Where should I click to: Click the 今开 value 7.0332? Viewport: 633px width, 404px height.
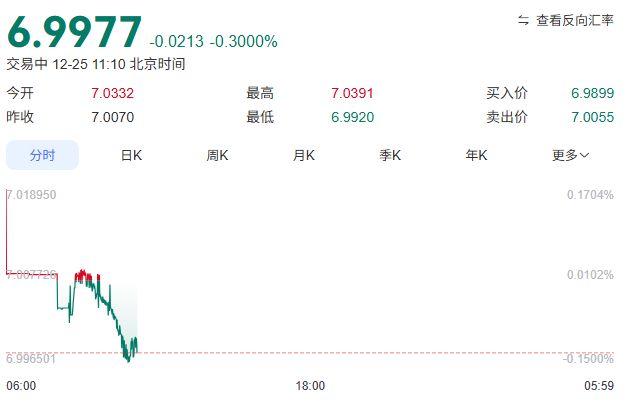113,93
